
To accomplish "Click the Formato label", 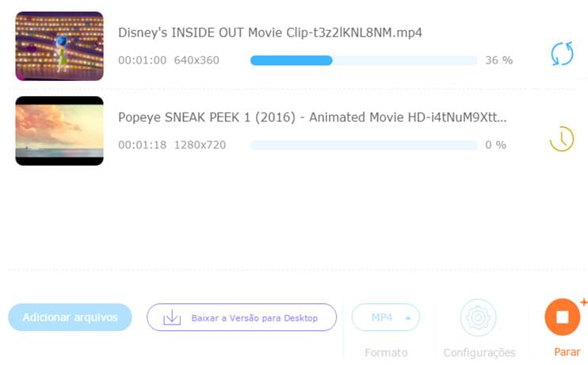I will (386, 352).
